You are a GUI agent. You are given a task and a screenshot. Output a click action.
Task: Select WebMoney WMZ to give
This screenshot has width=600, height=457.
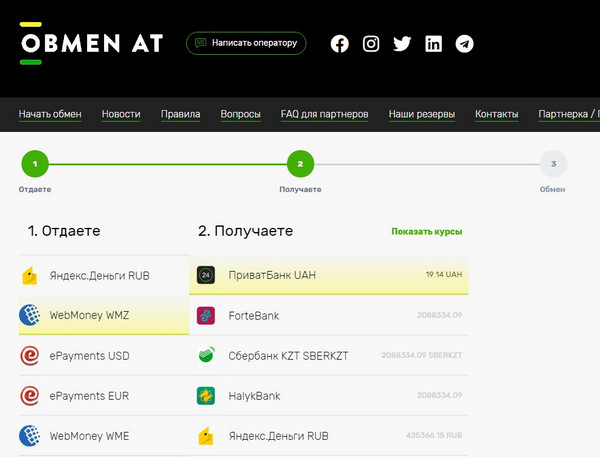click(104, 315)
